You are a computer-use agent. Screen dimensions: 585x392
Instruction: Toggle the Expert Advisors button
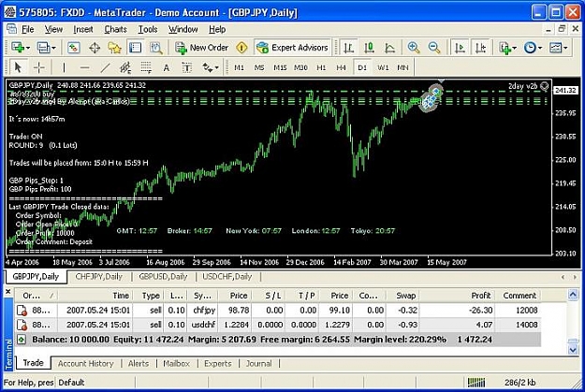(x=292, y=48)
